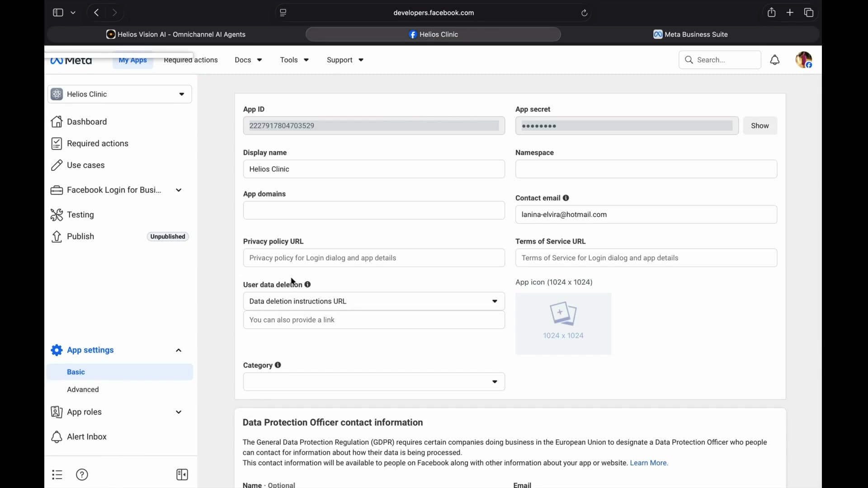Click the App ID field

[374, 126]
